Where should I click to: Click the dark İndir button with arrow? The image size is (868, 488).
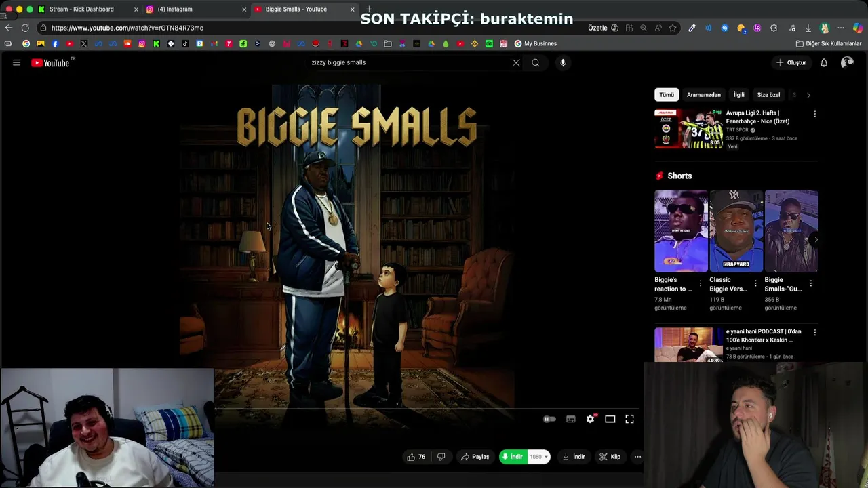coord(574,457)
